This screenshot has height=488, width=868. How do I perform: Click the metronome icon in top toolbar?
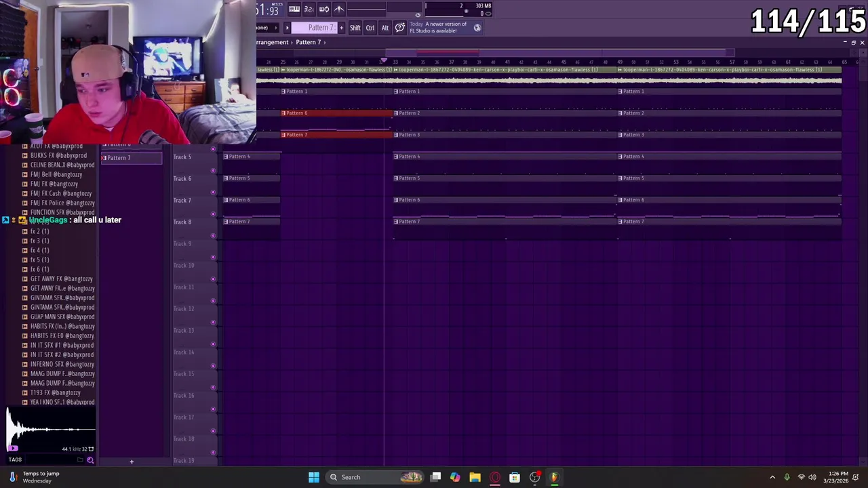tap(339, 9)
